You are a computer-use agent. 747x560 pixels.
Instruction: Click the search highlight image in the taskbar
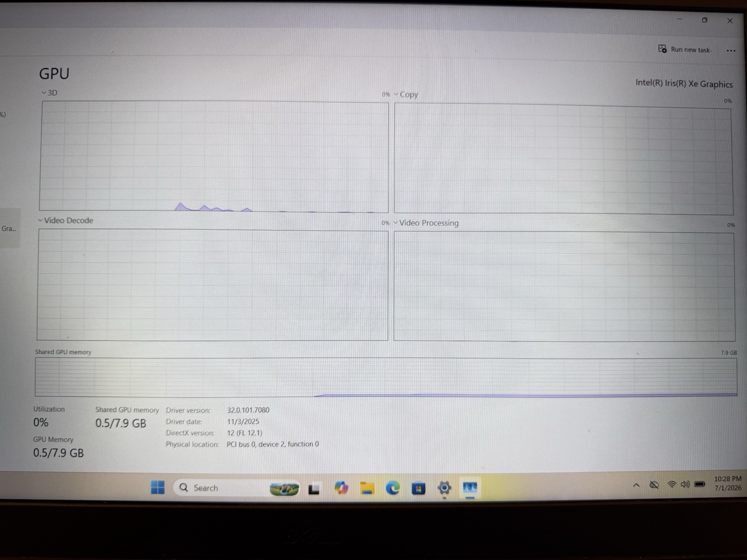pos(284,489)
